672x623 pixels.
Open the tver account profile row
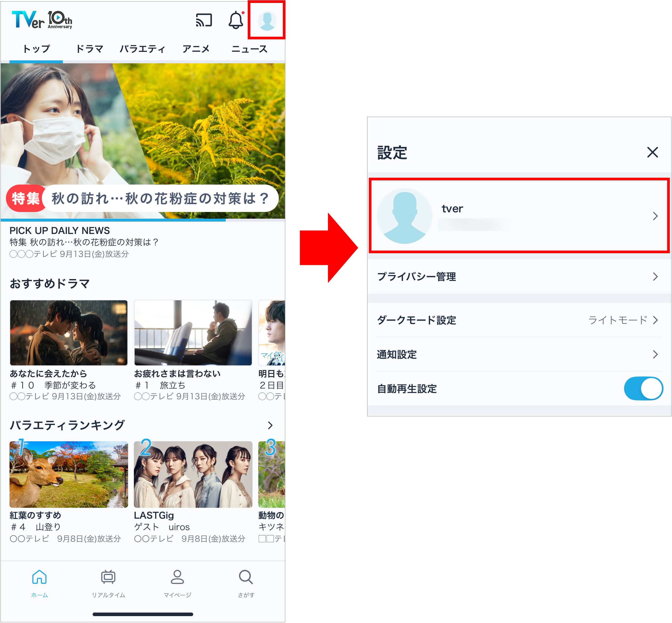[519, 215]
